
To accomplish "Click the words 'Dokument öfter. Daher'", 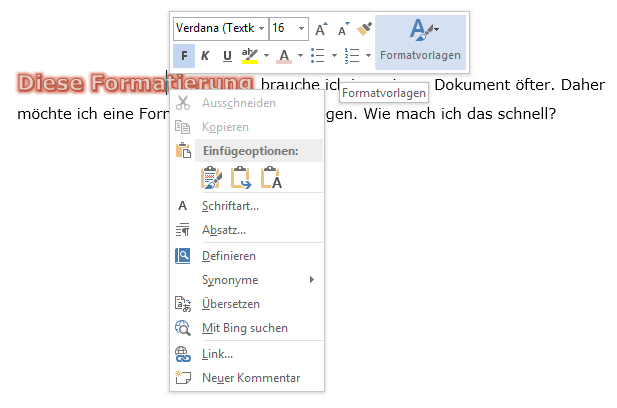I will click(x=519, y=85).
